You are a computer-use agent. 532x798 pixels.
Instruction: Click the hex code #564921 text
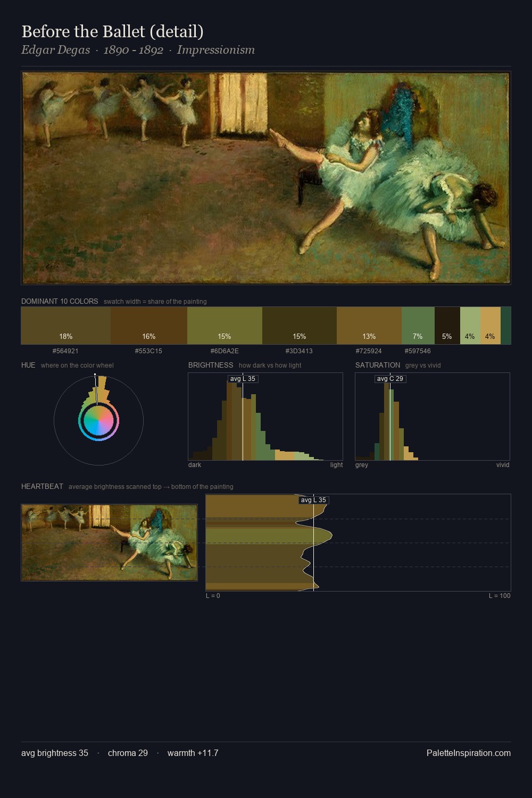[x=65, y=351]
